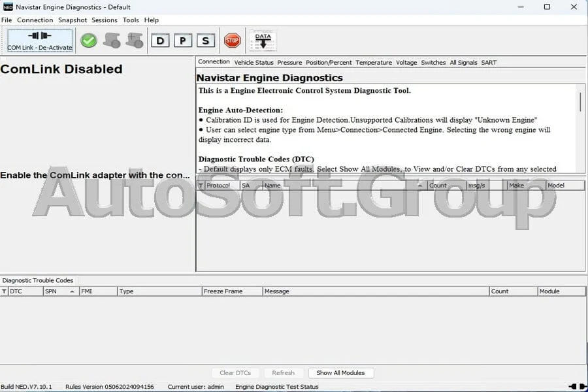This screenshot has height=392, width=588.
Task: Click the Count header in DTC table
Action: coord(514,291)
